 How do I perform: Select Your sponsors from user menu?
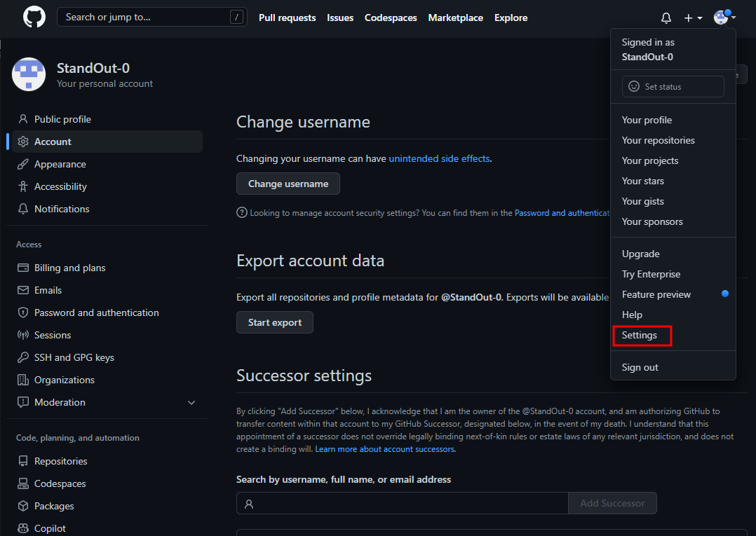click(x=673, y=221)
